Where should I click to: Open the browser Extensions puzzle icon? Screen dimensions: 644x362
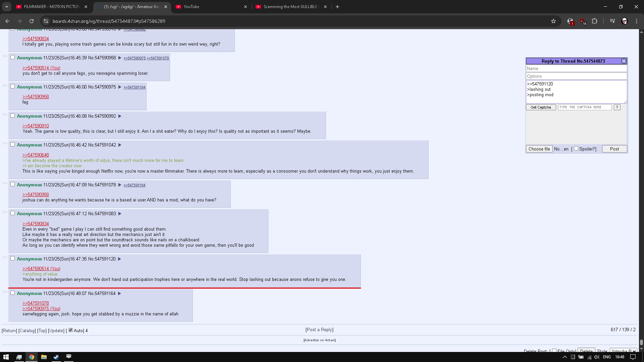594,21
